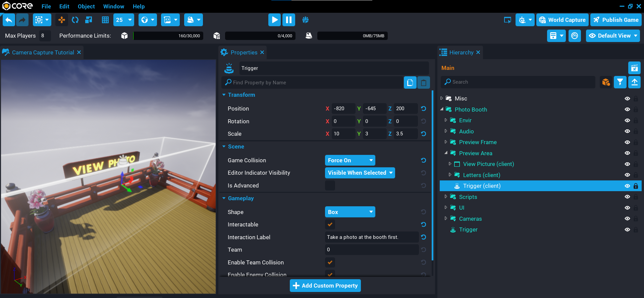Open the Object menu
The width and height of the screenshot is (644, 298).
pyautogui.click(x=86, y=6)
